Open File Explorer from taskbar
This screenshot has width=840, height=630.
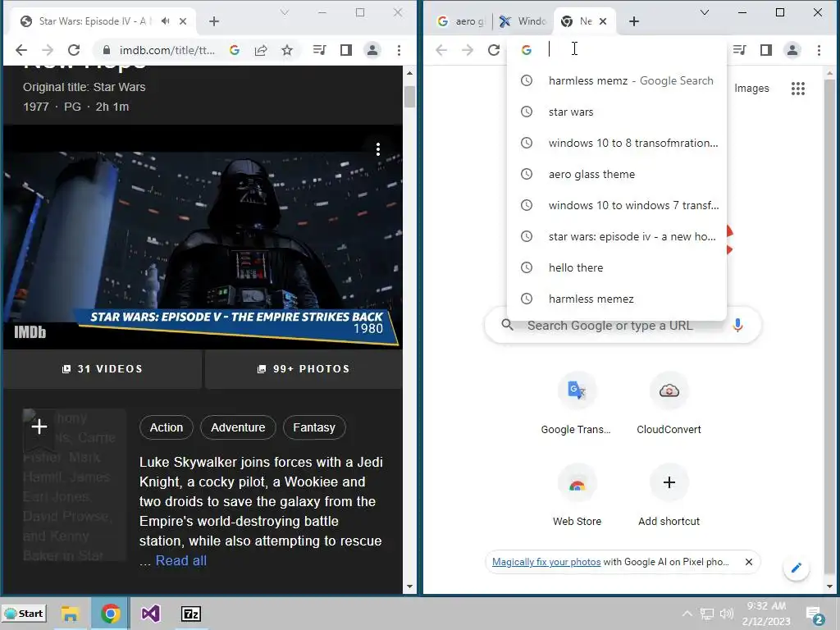tap(71, 614)
